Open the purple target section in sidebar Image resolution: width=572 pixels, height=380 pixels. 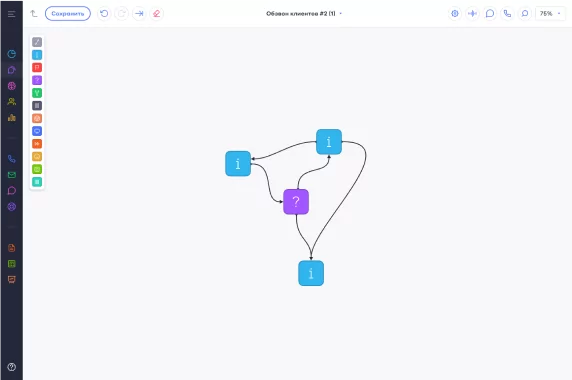[12, 206]
